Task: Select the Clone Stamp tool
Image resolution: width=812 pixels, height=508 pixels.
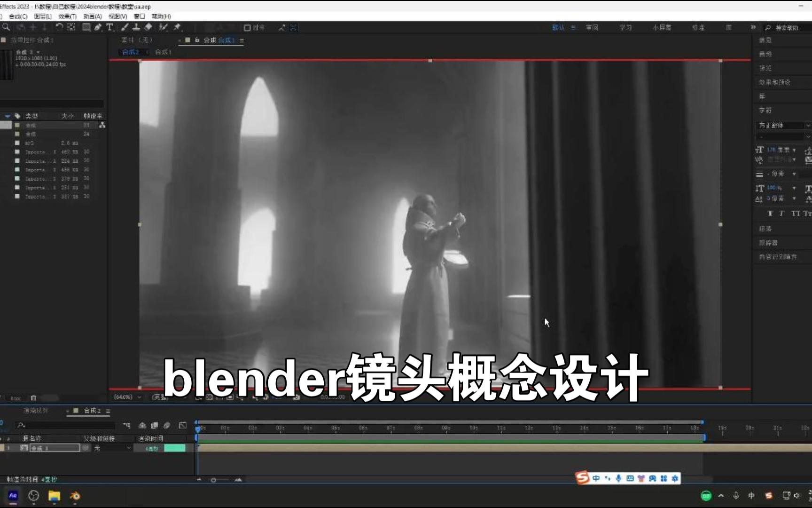Action: [x=136, y=27]
